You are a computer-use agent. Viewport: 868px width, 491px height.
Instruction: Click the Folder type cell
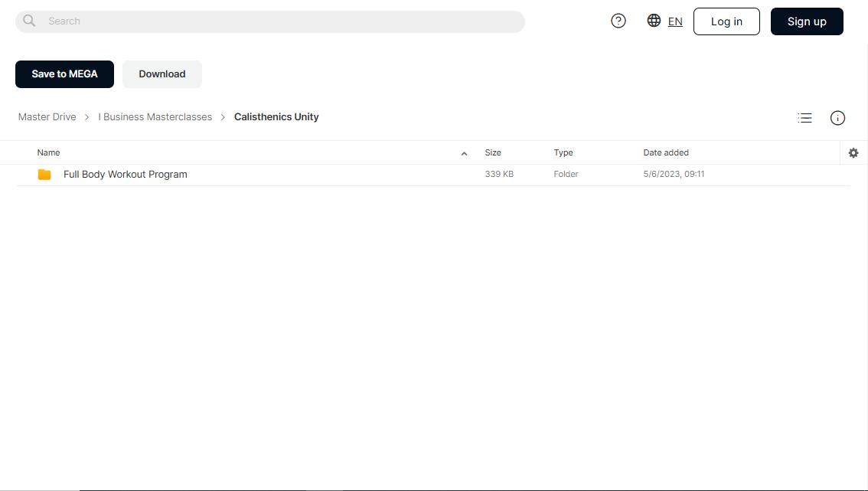pos(566,174)
